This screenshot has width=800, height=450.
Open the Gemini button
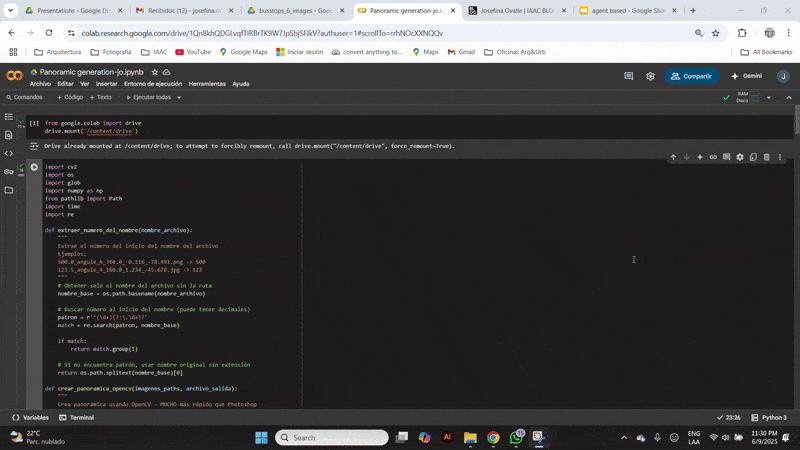point(746,76)
